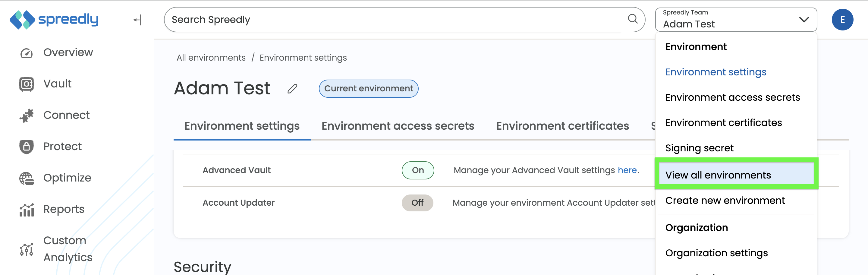Open the Optimize globe icon
This screenshot has height=275, width=868.
(26, 178)
